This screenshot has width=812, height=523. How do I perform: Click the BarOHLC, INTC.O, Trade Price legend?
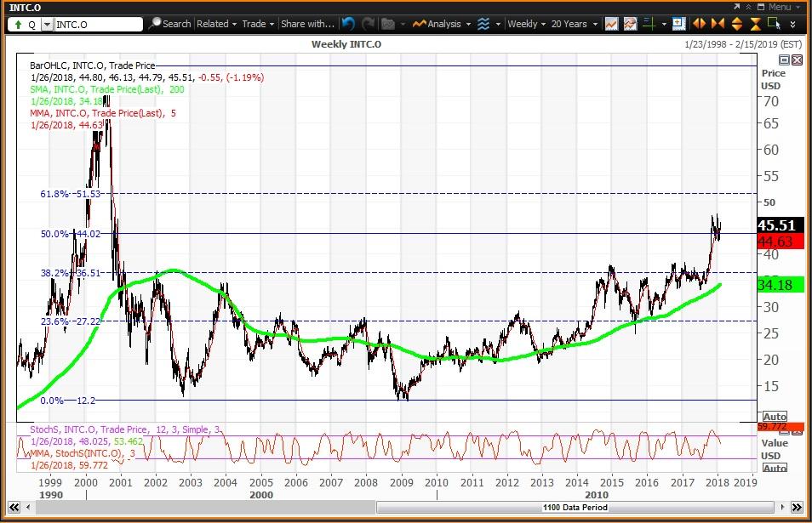coord(92,65)
